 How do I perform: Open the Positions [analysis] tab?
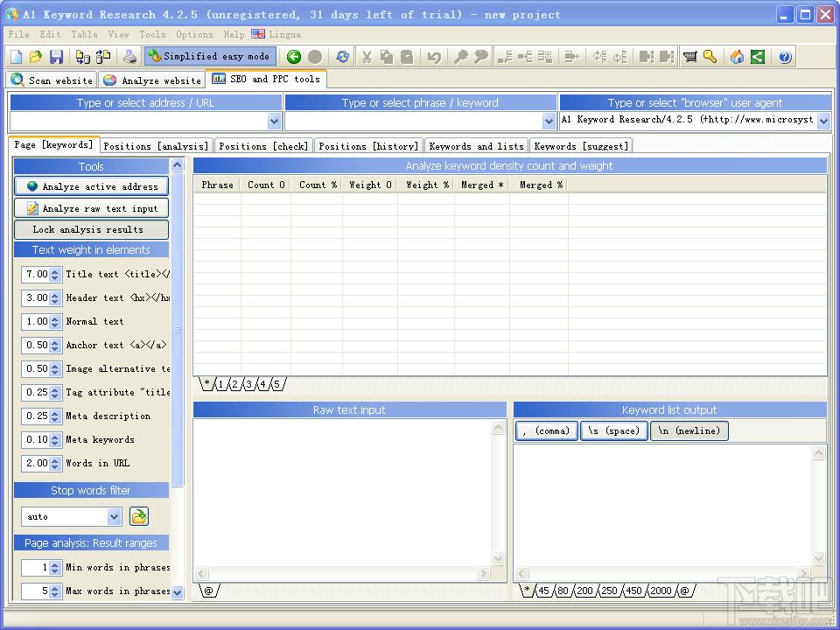tap(156, 146)
